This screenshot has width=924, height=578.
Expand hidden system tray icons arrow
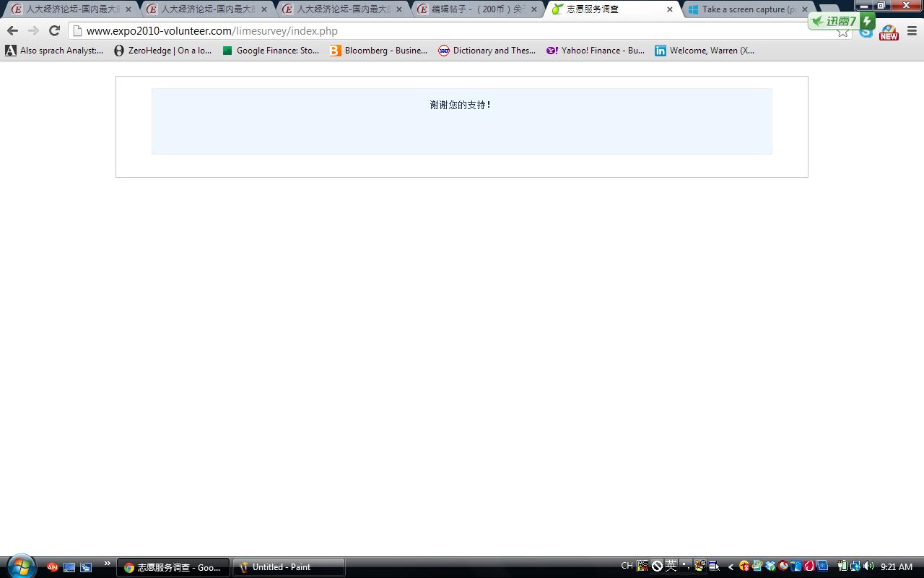click(x=731, y=566)
